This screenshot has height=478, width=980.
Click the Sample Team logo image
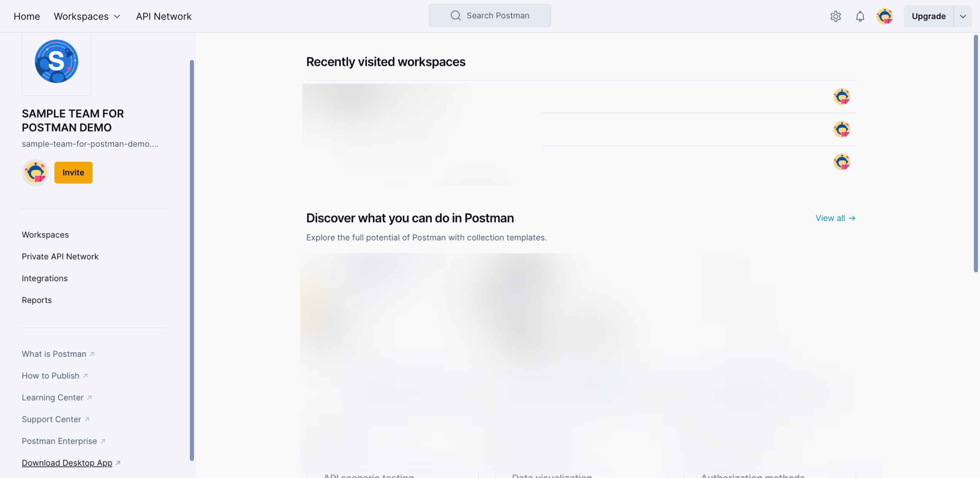coord(57,61)
